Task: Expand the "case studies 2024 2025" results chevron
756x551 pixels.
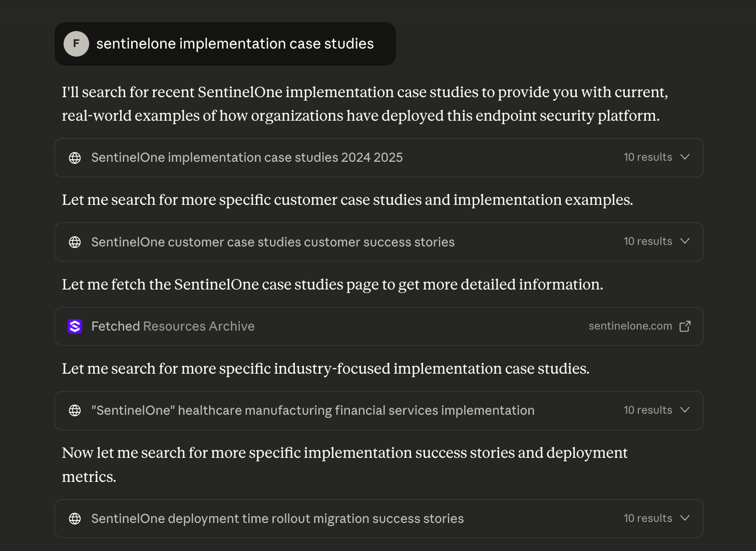Action: 685,157
